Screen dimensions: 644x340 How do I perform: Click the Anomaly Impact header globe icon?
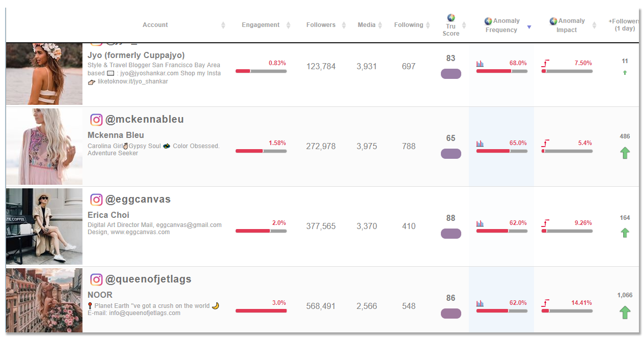553,21
